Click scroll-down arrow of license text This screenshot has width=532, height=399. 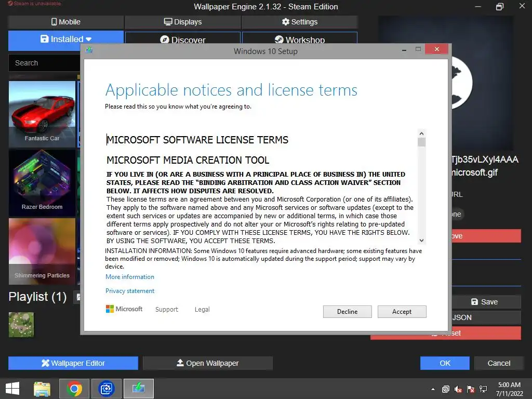pos(421,241)
